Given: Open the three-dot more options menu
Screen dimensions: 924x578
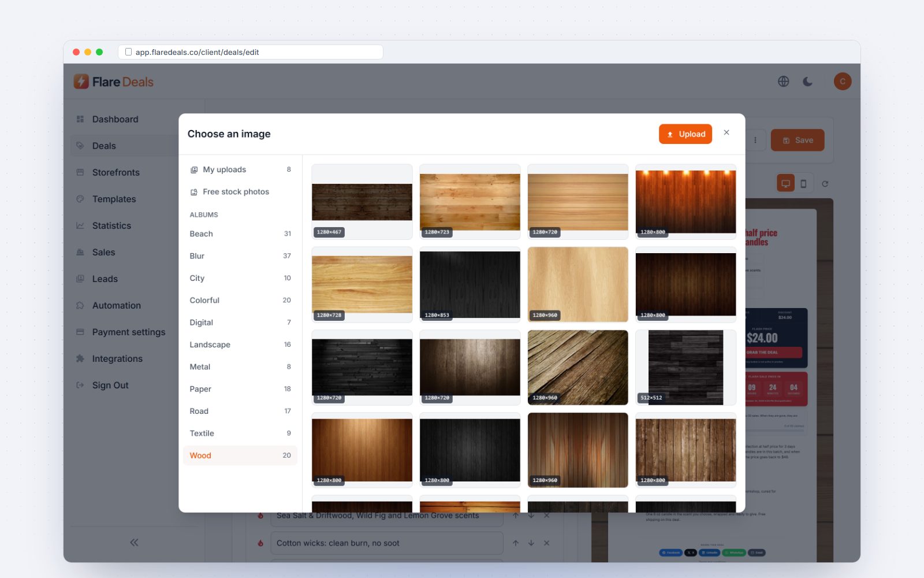Looking at the screenshot, I should coord(755,140).
